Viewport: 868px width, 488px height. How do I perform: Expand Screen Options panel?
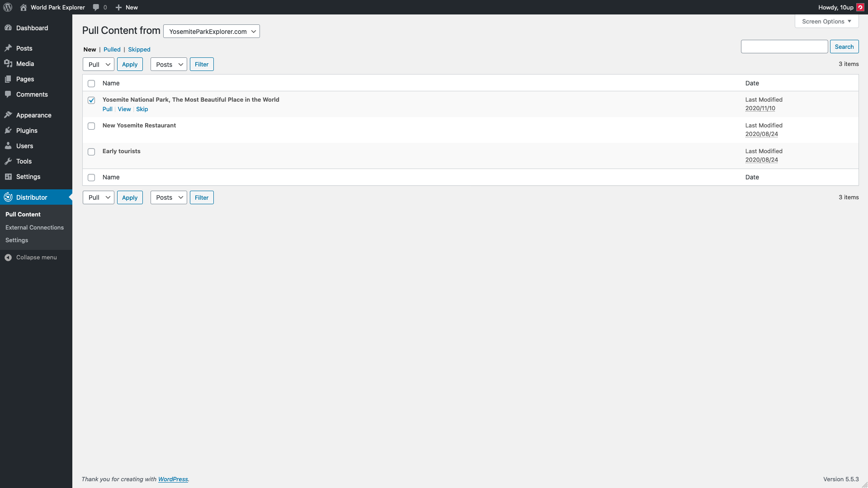pos(826,21)
